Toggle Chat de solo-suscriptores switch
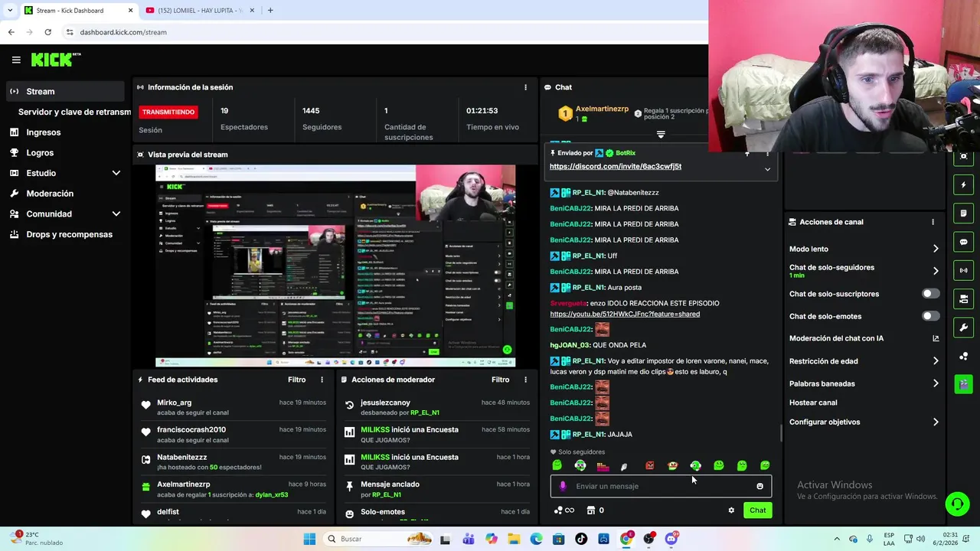This screenshot has height=551, width=980. point(930,294)
